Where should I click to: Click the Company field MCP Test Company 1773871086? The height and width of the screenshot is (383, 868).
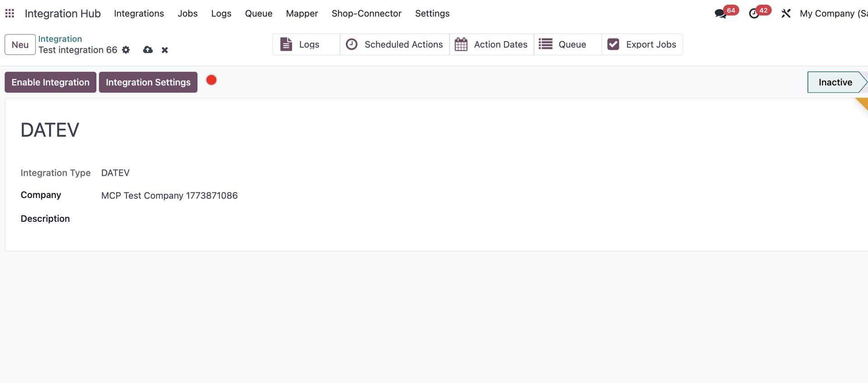pos(170,196)
